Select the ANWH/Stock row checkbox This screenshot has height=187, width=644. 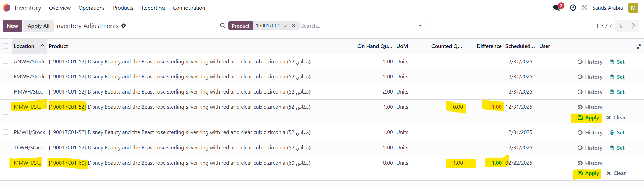pos(5,61)
